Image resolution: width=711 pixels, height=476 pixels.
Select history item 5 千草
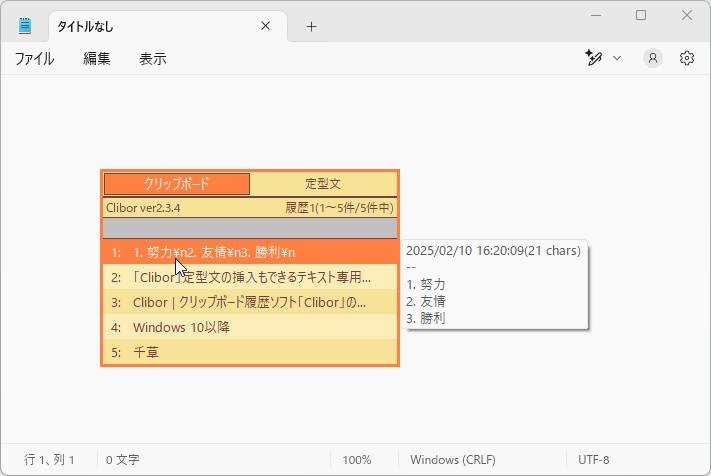coord(250,352)
